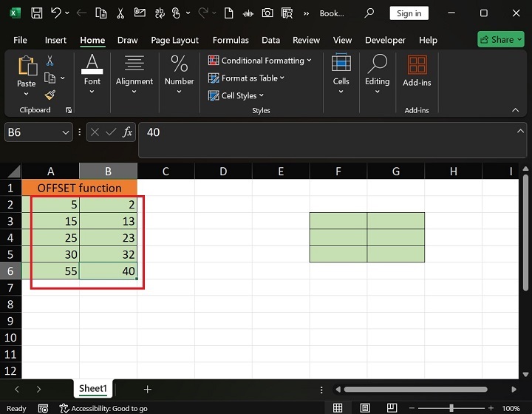532x414 pixels.
Task: Switch to Normal view in status bar
Action: click(338, 408)
